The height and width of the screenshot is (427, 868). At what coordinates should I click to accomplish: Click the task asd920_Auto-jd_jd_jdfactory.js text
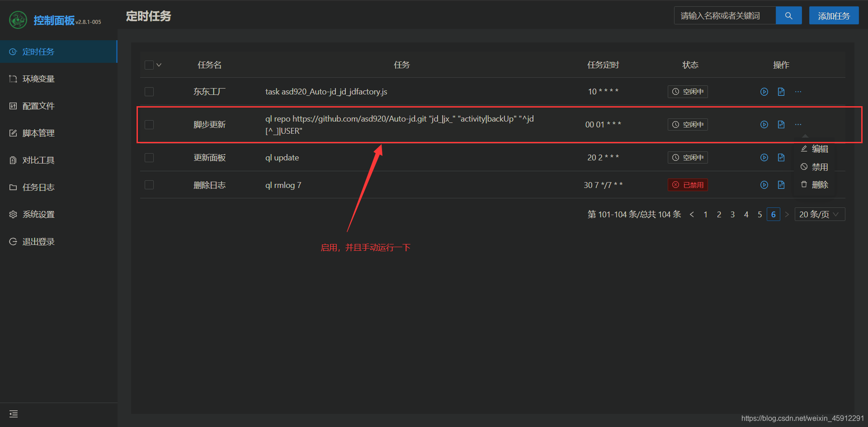(x=326, y=92)
